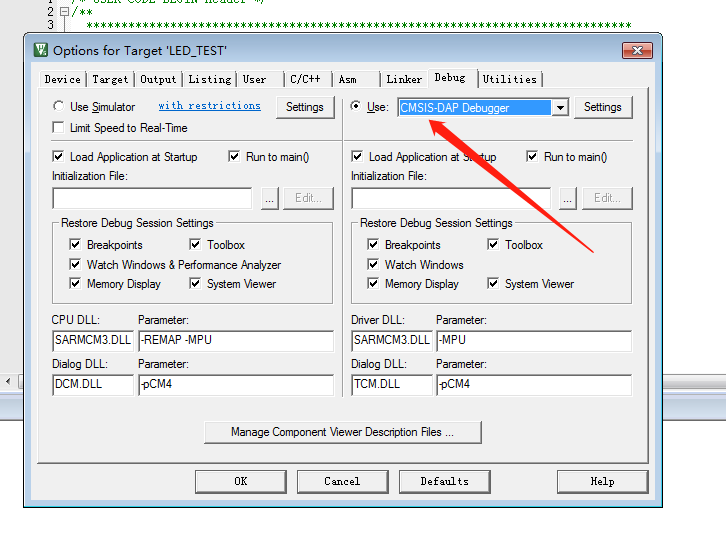This screenshot has height=548, width=726.
Task: Switch to the Device tab
Action: pos(62,79)
